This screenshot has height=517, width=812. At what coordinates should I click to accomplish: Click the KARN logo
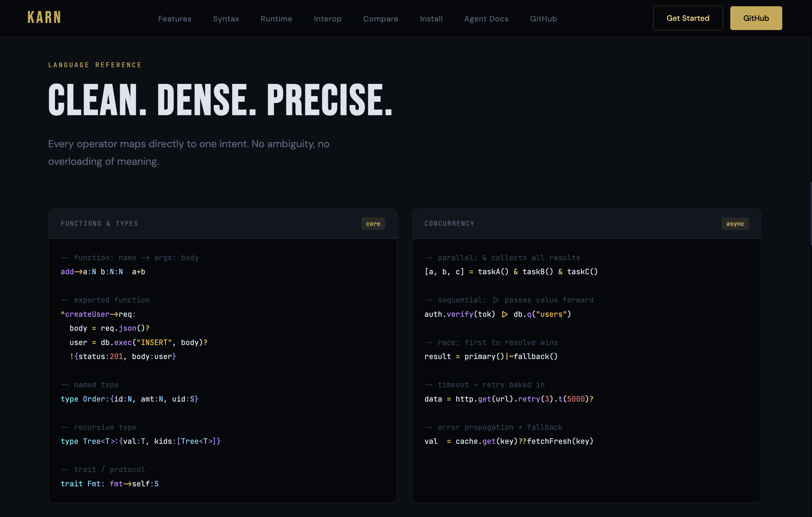[44, 18]
